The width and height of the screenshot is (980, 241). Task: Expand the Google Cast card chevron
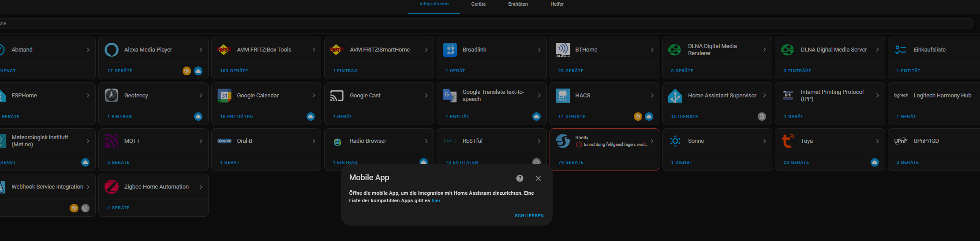tap(426, 96)
